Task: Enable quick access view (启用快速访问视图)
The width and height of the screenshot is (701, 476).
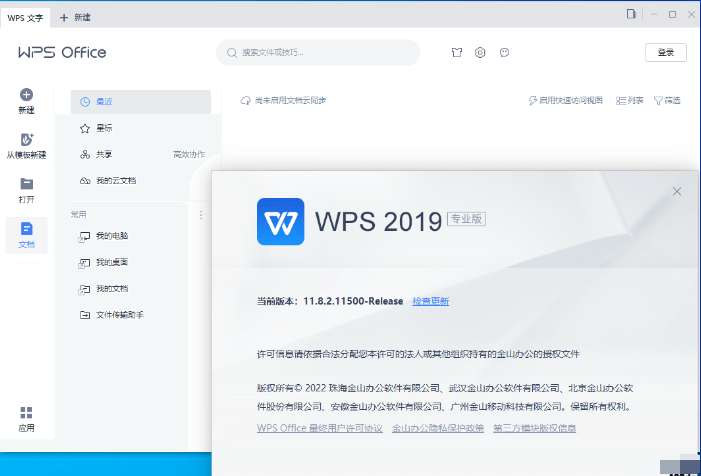Action: [566, 101]
